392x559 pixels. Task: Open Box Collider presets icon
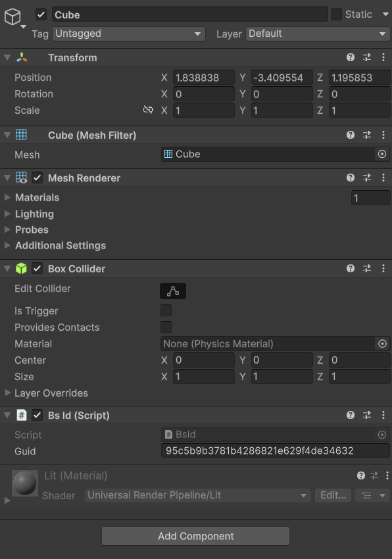[366, 268]
